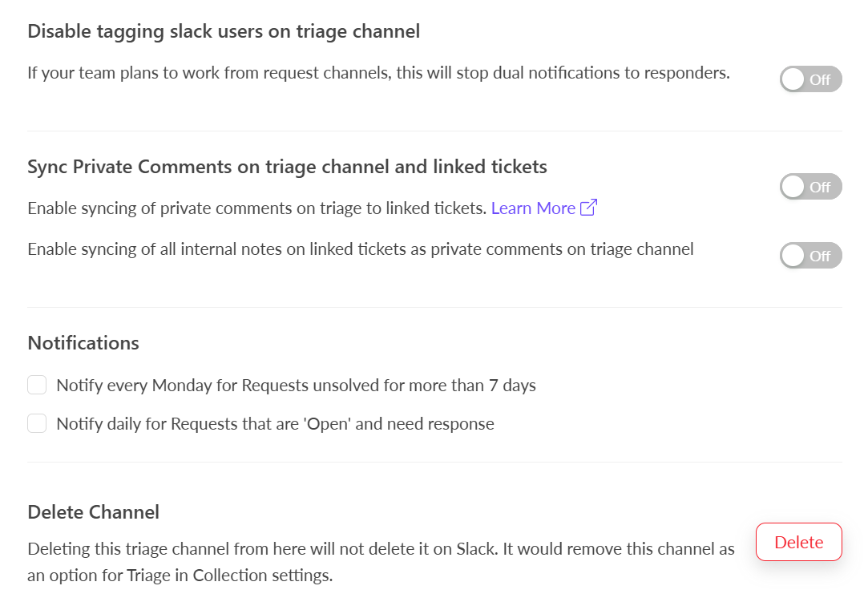
Task: Click the white knob of internal notes toggle
Action: [x=793, y=256]
